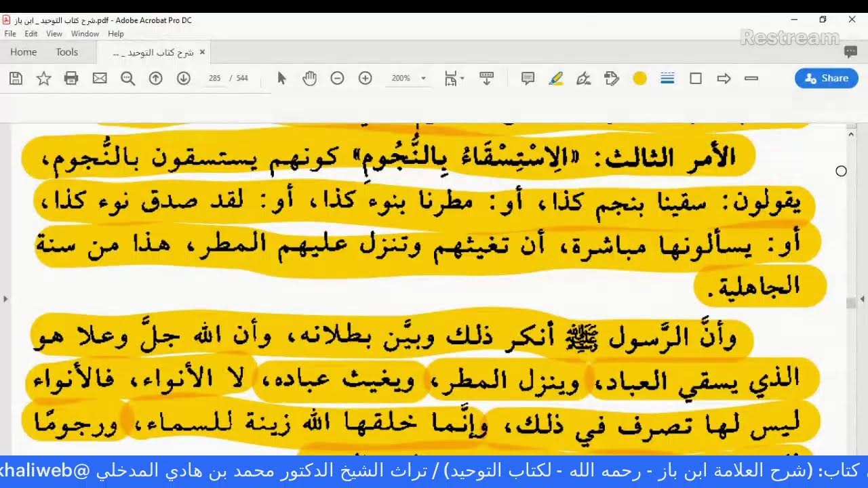Go to the next page arrow
868x488 pixels.
coord(183,79)
